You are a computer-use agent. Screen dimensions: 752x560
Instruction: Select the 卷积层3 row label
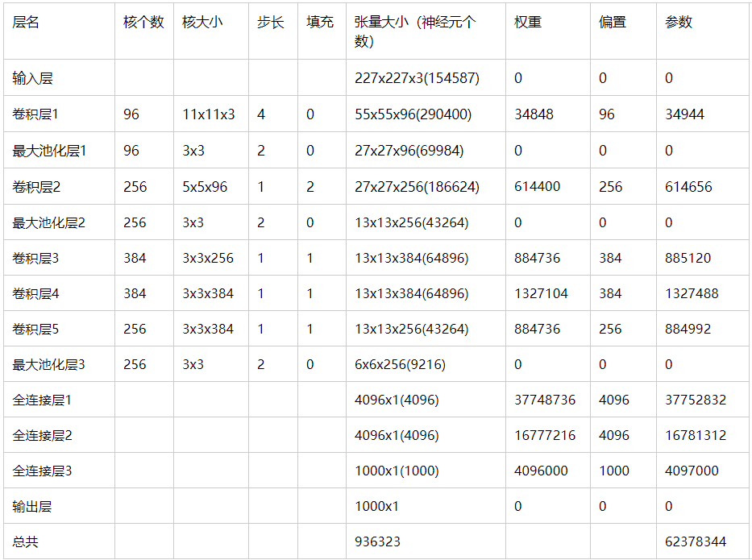[35, 258]
